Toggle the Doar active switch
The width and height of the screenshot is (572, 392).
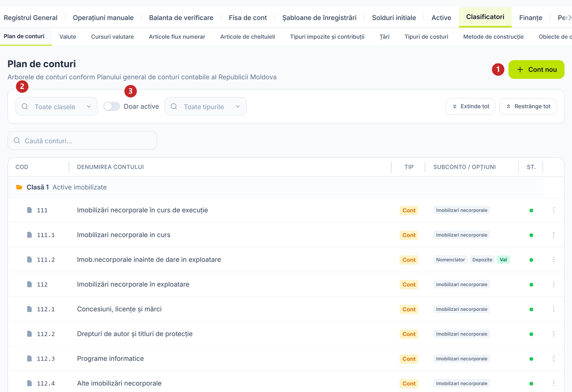112,107
